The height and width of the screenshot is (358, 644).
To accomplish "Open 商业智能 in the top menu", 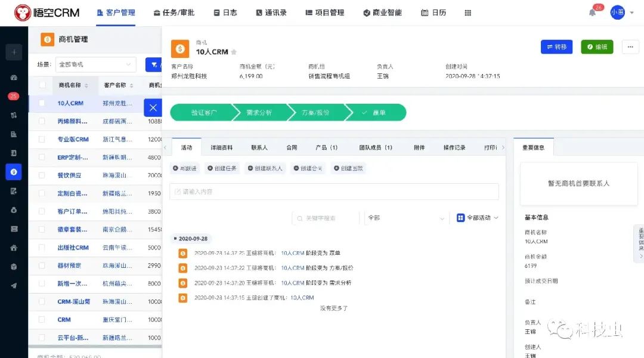I will (x=382, y=13).
